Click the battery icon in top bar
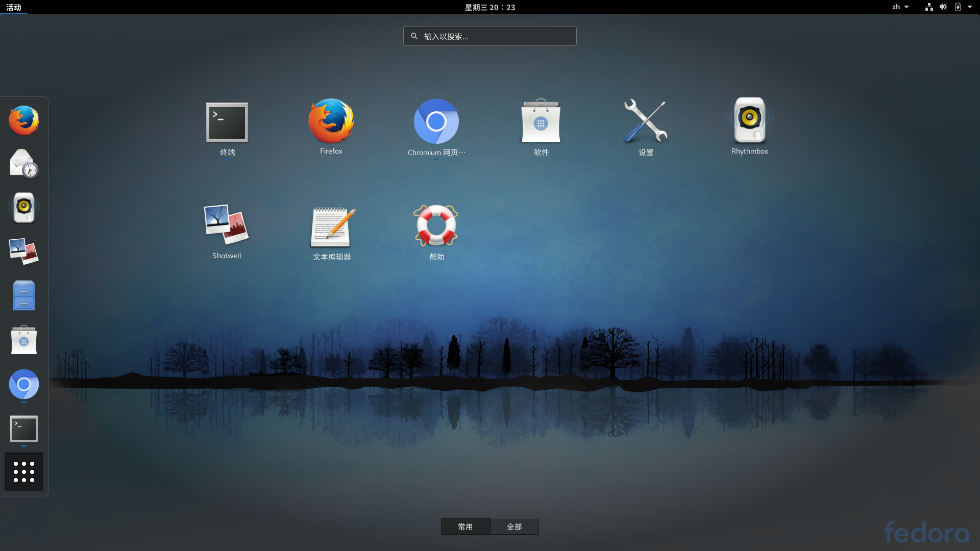Image resolution: width=980 pixels, height=551 pixels. tap(958, 7)
